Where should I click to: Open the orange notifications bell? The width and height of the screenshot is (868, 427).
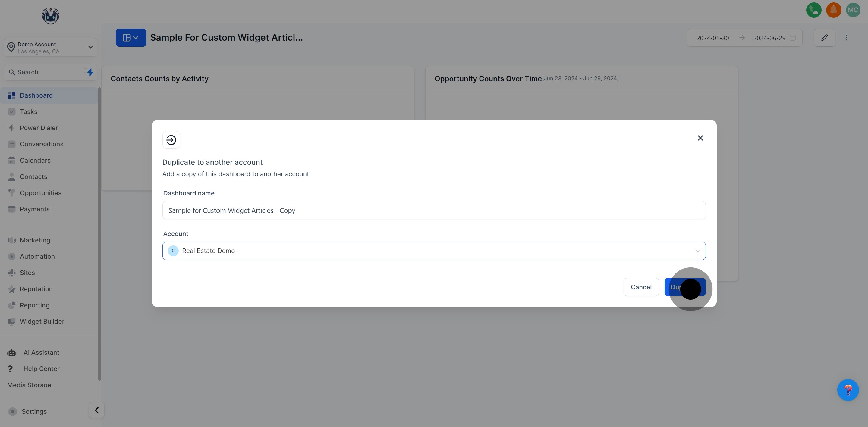(833, 10)
